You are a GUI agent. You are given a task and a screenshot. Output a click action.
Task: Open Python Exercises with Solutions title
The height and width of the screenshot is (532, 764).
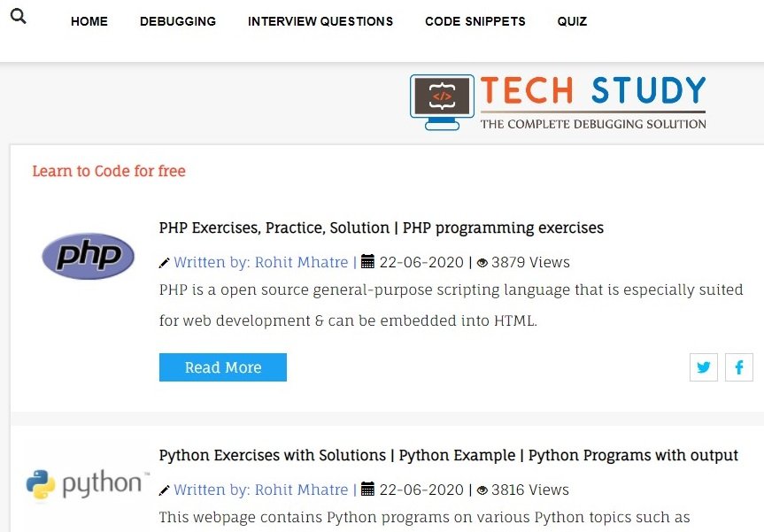pos(448,455)
